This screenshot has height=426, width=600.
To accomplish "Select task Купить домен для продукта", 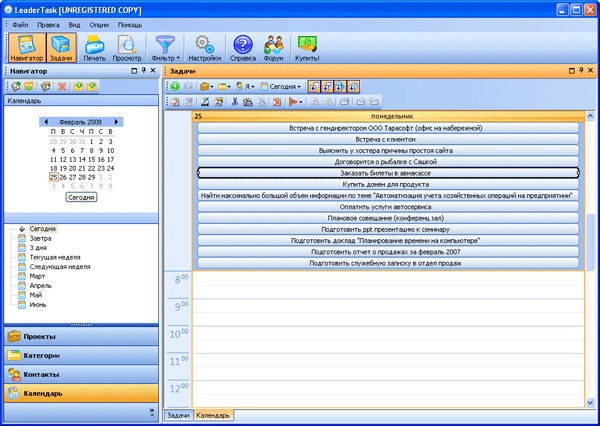I will [388, 184].
